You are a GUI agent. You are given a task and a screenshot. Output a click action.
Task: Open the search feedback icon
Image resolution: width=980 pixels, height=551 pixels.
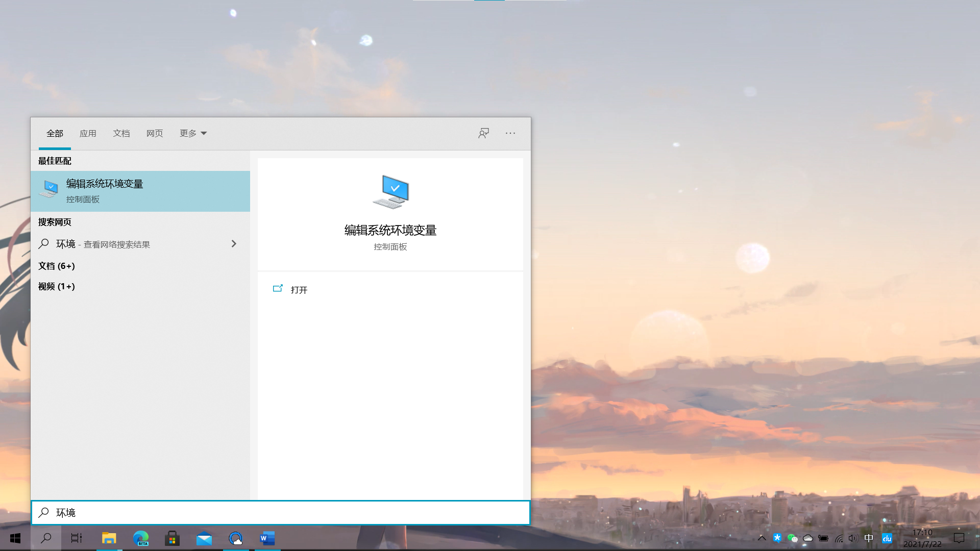(483, 133)
